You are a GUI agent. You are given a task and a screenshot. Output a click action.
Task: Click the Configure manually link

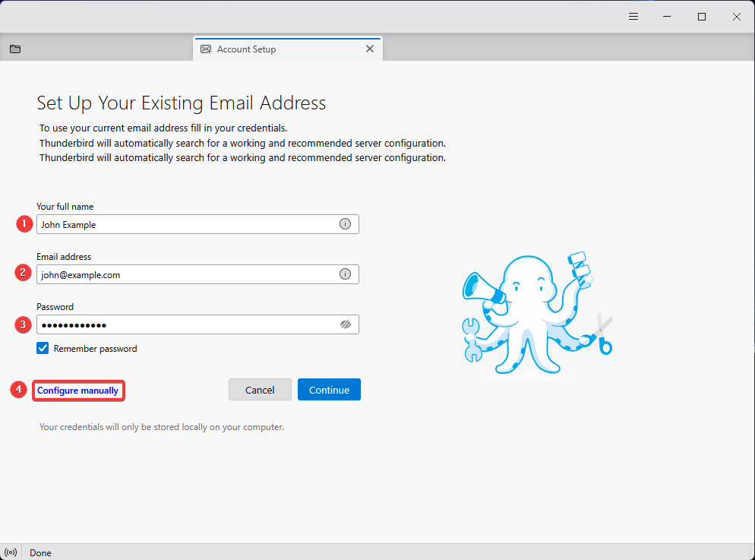click(78, 391)
